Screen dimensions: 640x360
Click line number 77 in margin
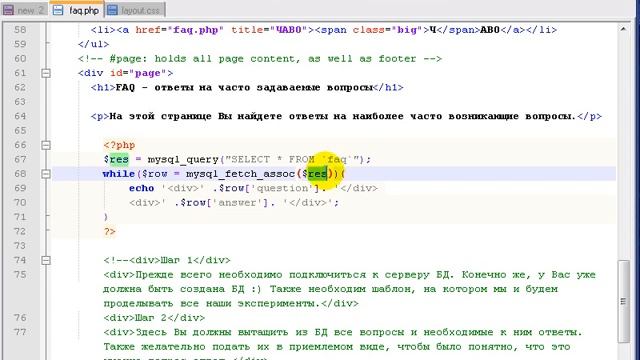click(20, 332)
